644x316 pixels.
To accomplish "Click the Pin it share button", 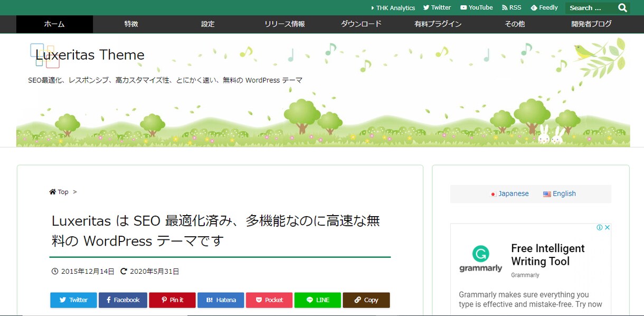I will pyautogui.click(x=172, y=300).
